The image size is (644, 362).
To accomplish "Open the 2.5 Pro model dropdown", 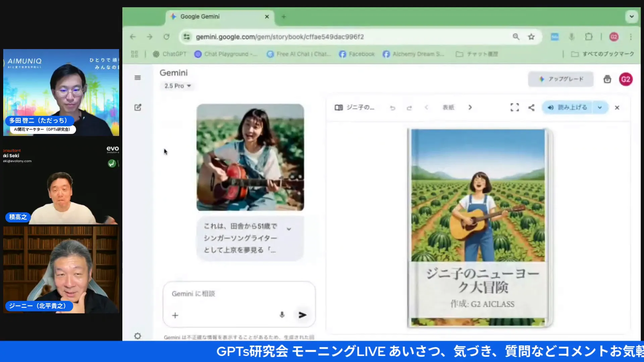I will [x=177, y=86].
